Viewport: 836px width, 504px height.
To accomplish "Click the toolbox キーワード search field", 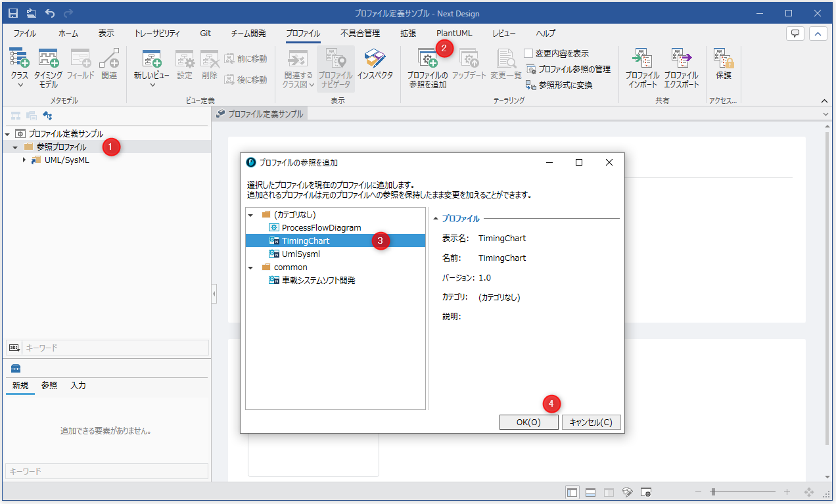I will pyautogui.click(x=106, y=471).
